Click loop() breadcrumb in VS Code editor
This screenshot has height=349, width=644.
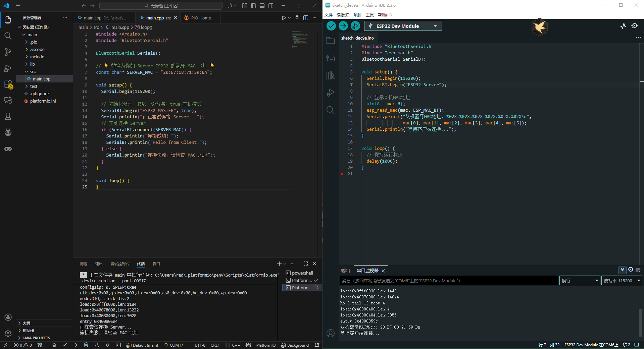144,27
